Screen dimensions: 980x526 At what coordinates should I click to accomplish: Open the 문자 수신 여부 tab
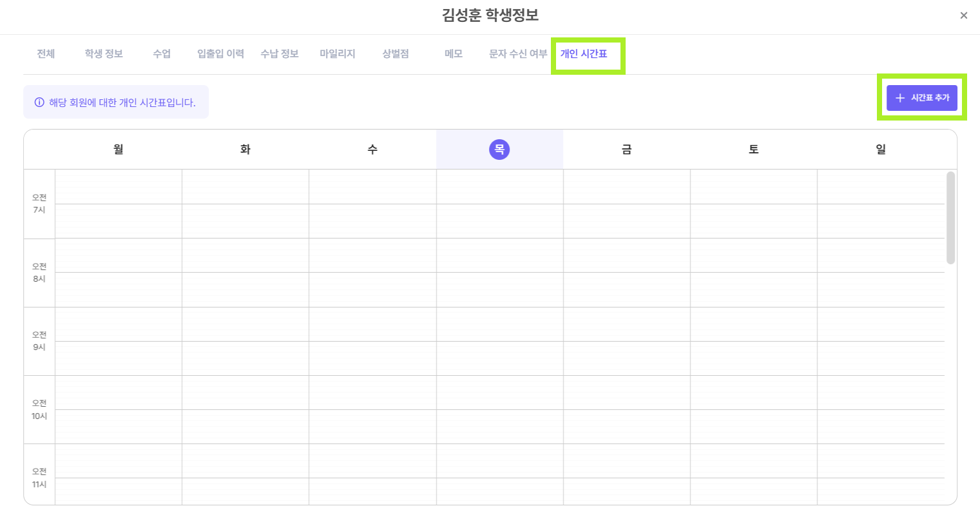pos(518,54)
